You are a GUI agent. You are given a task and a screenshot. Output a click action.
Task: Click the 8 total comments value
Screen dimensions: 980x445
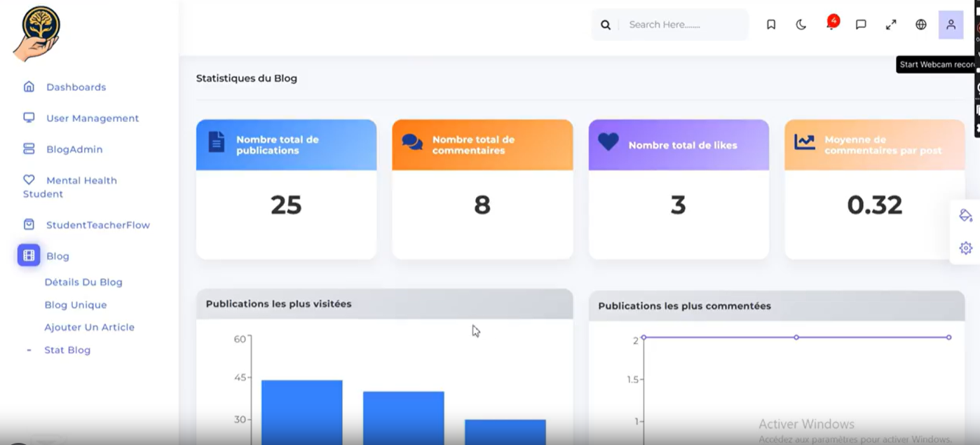coord(482,205)
